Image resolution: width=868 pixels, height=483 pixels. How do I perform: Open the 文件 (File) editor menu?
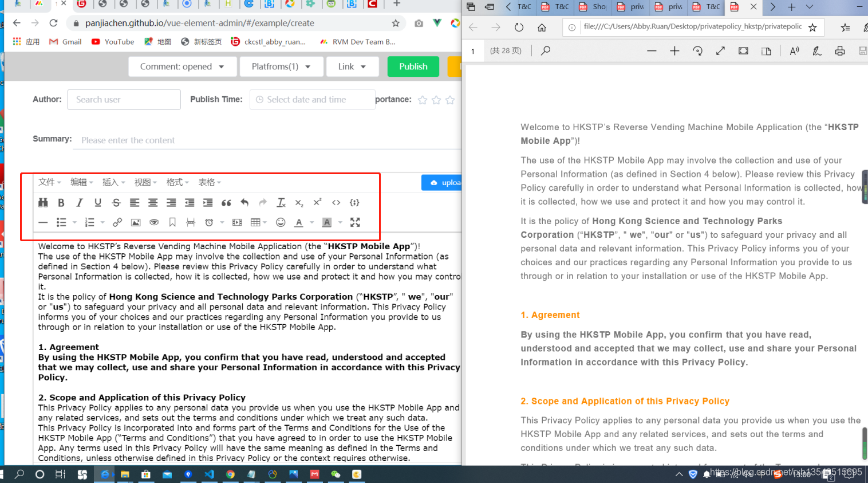[49, 182]
